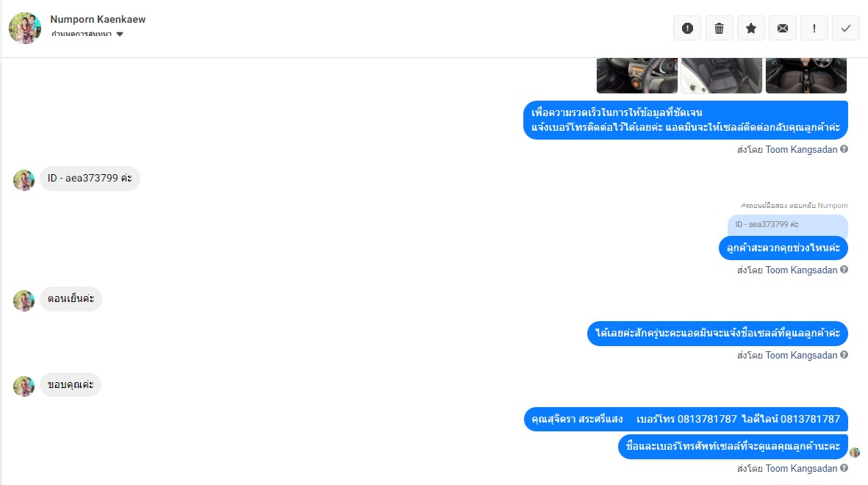Click the 'ID - aea373799' customer message
This screenshot has height=485, width=868.
coord(90,179)
